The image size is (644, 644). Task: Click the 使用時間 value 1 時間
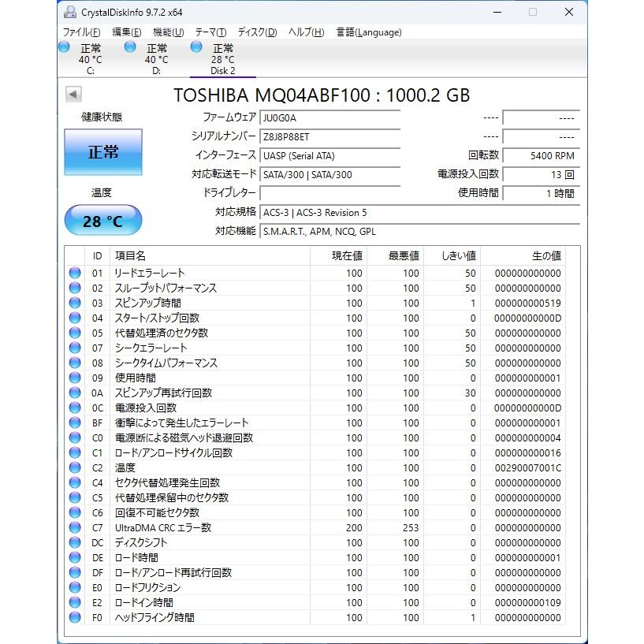click(x=542, y=193)
